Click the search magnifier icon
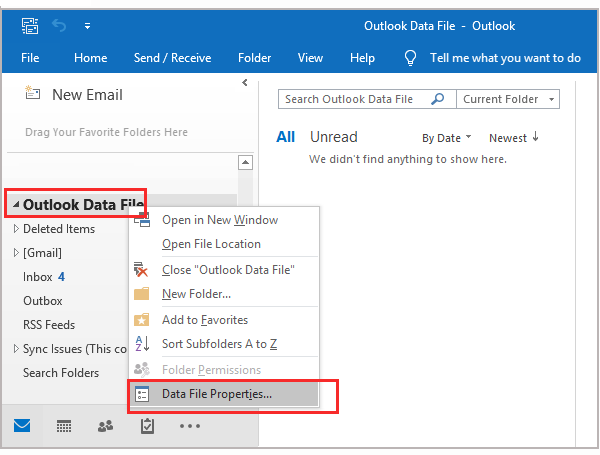The width and height of the screenshot is (600, 455). [x=437, y=99]
